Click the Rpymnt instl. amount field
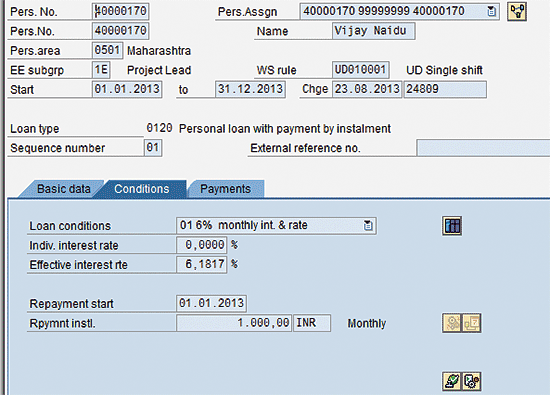Screen dimensions: 550x395 [x=234, y=323]
